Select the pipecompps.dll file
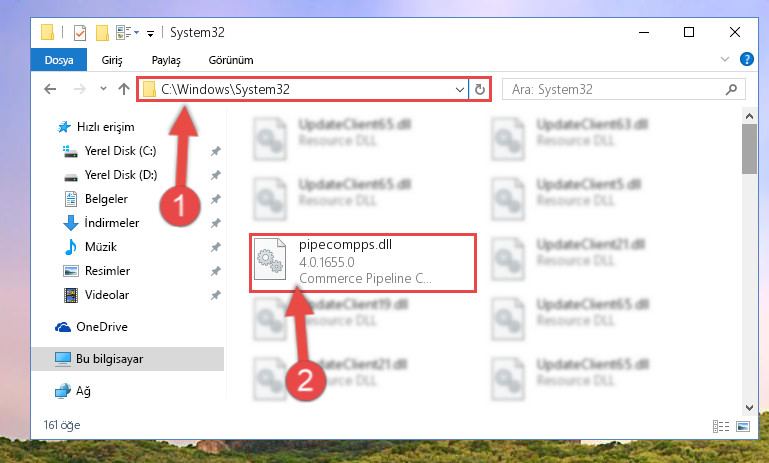 tap(363, 263)
